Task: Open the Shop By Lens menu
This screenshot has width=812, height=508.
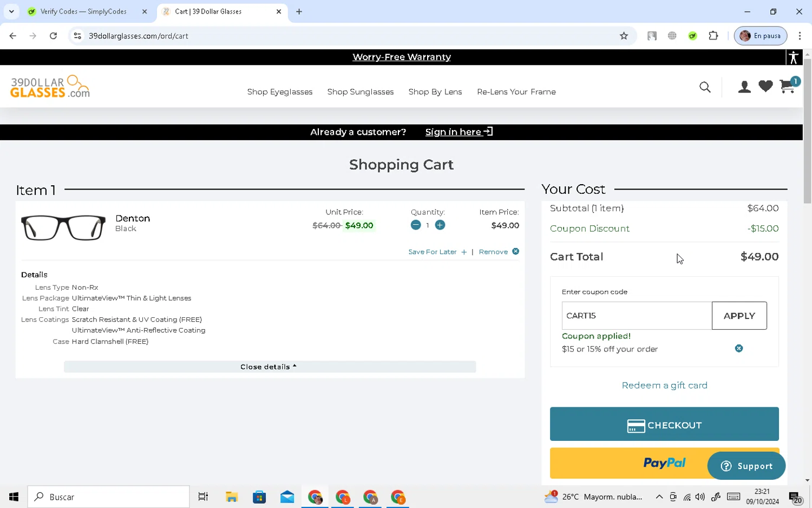Action: click(x=435, y=92)
